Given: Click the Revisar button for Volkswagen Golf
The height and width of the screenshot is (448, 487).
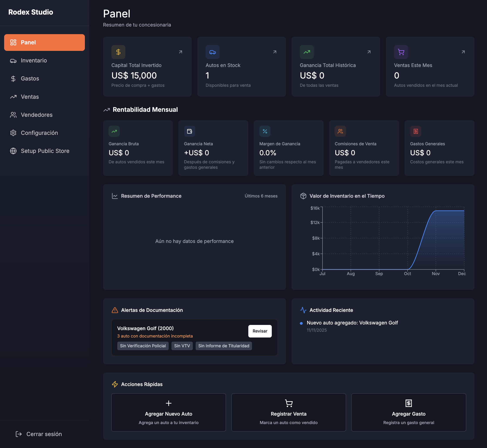Looking at the screenshot, I should (x=260, y=331).
